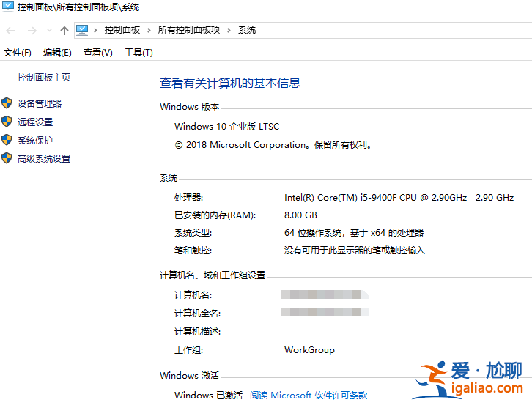This screenshot has height=408, width=532.
Task: Click shield icon beside 设备管理器
Action: pos(7,103)
